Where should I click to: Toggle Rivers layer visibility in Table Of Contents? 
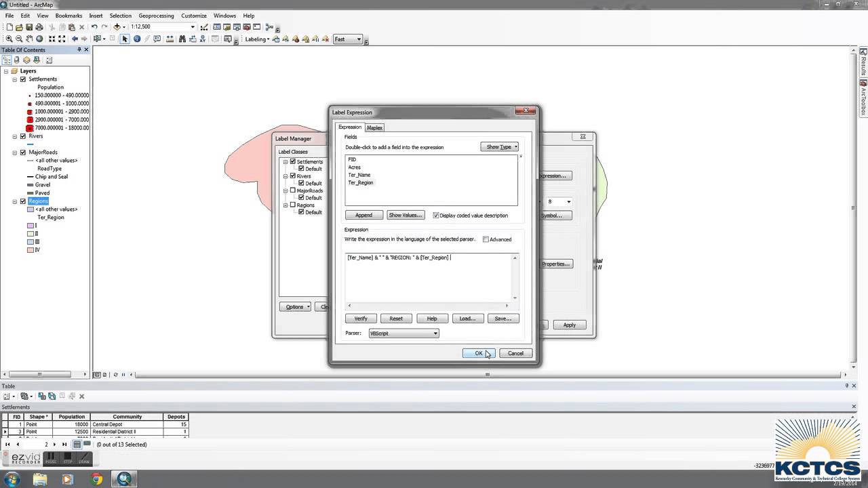23,136
